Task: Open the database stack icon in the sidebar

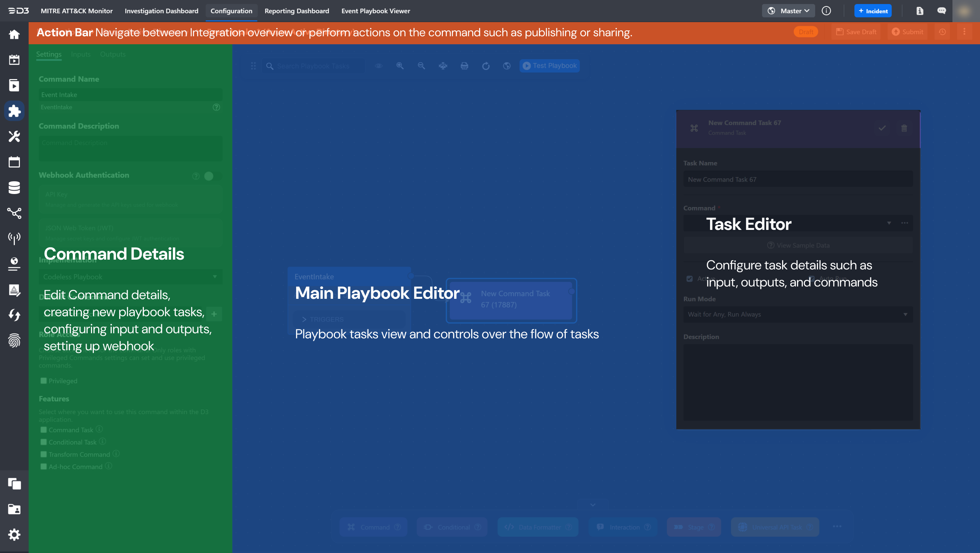Action: click(14, 187)
